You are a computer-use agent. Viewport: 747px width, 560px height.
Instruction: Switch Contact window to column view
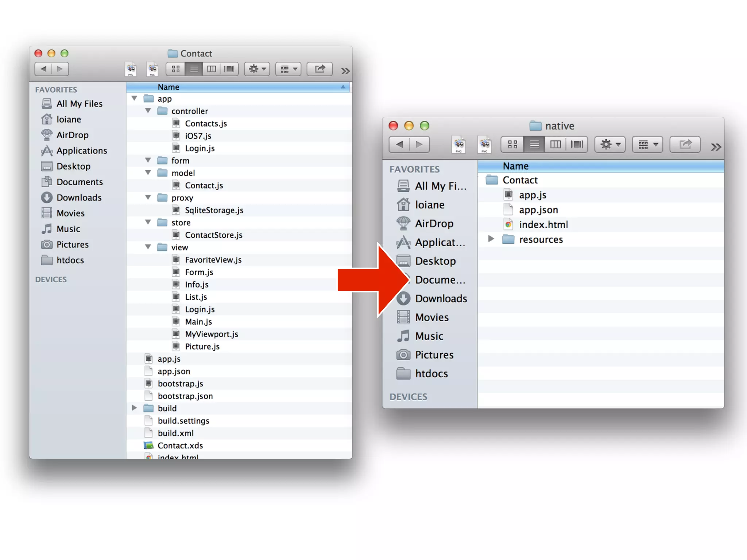point(212,69)
